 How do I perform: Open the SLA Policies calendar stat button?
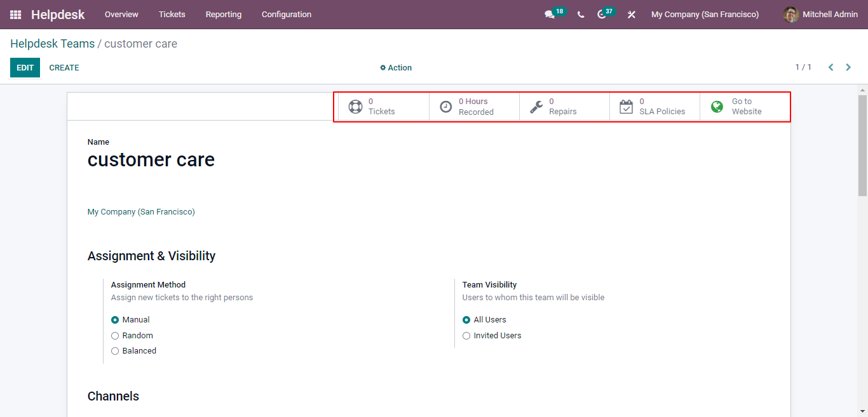(x=654, y=107)
